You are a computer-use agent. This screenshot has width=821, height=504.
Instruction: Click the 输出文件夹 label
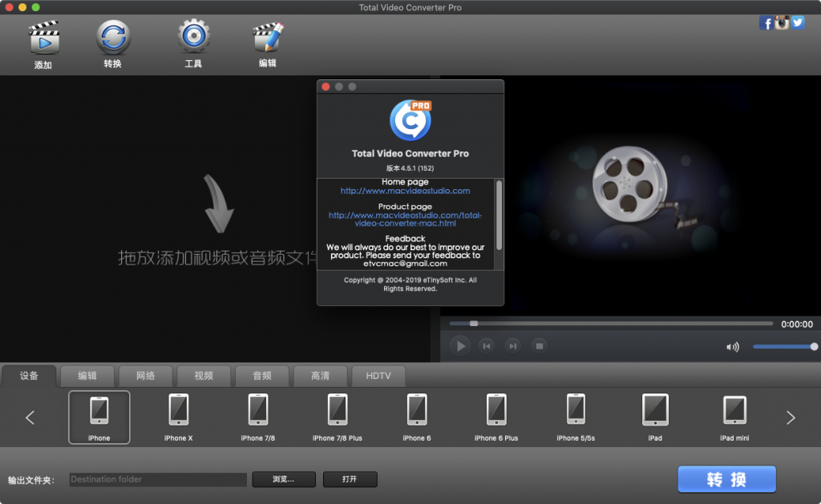click(31, 480)
